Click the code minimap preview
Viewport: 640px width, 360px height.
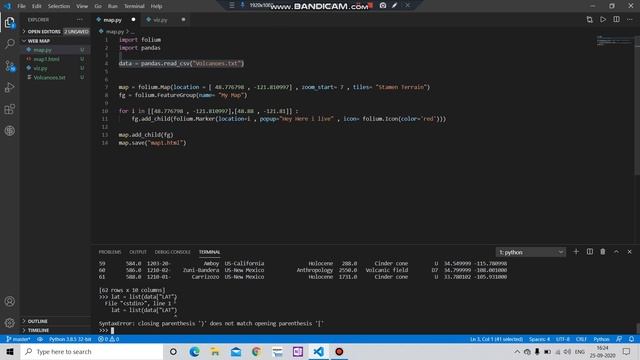pos(614,40)
